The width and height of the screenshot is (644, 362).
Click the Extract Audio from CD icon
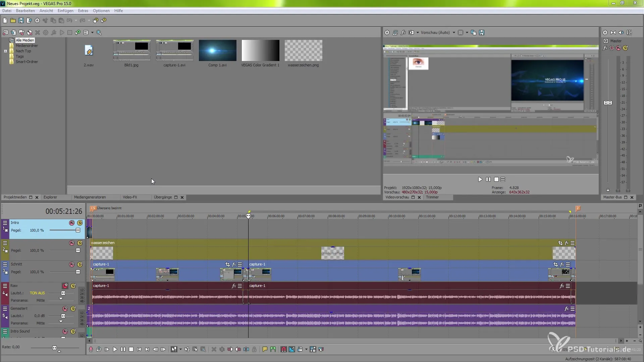click(30, 33)
